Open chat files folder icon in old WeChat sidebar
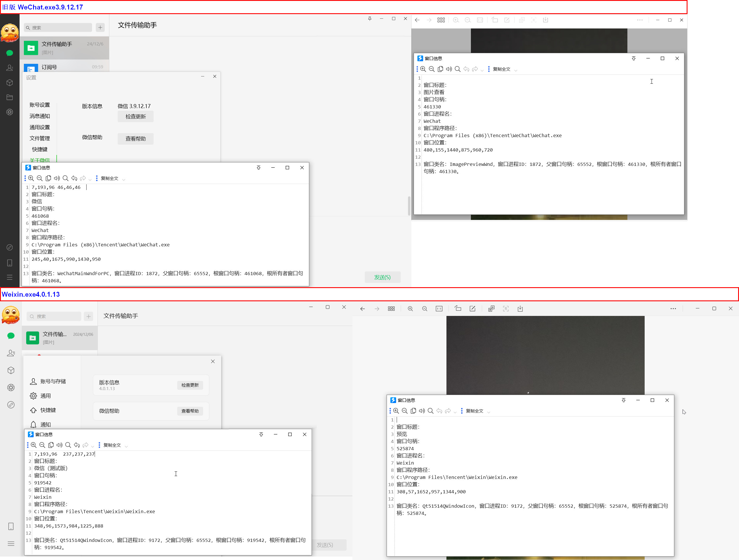 tap(10, 97)
